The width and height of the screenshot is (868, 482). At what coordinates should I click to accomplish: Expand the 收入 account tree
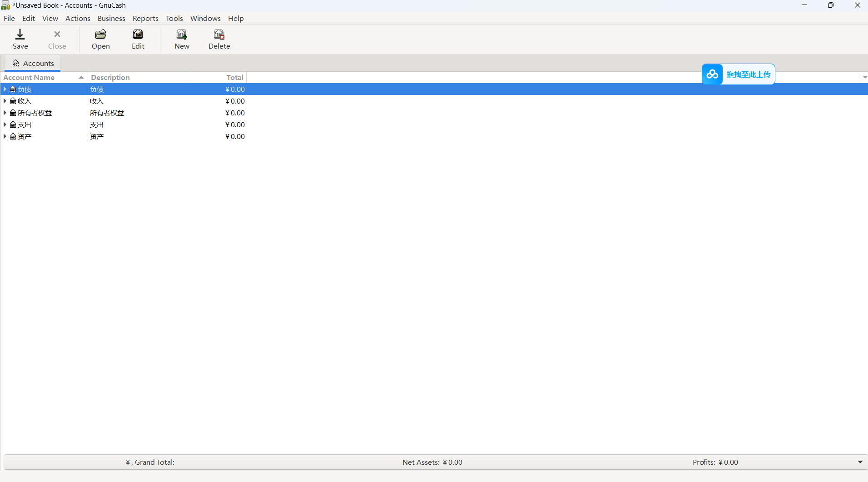5,101
